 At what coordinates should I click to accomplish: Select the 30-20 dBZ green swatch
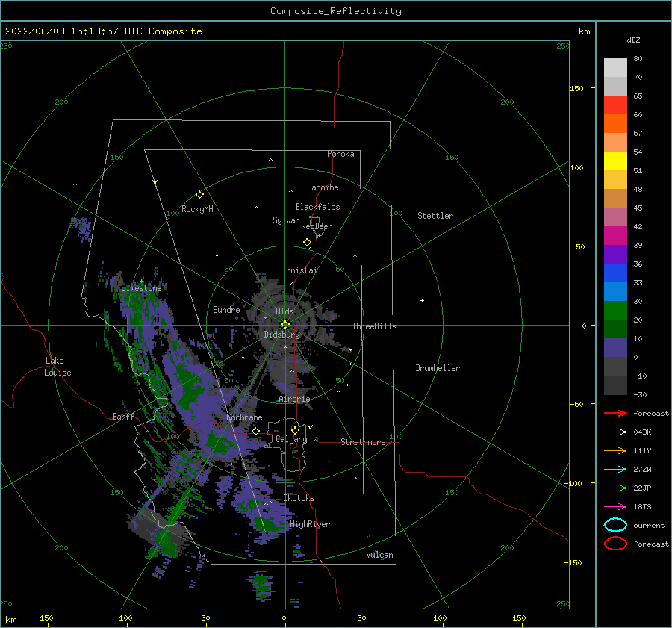[x=615, y=310]
